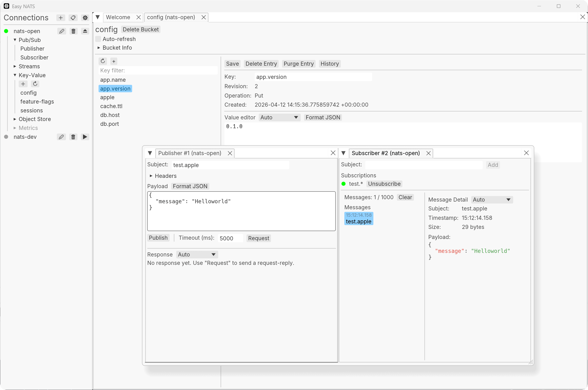Collapse the Pub/Sub tree node
Screen dimensions: 588x390
(x=15, y=40)
